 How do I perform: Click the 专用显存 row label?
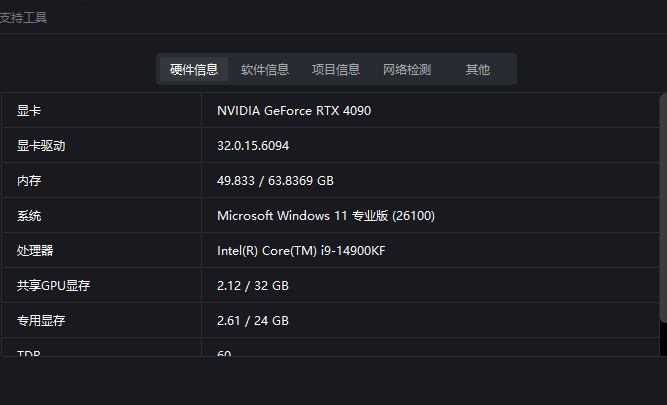(41, 321)
